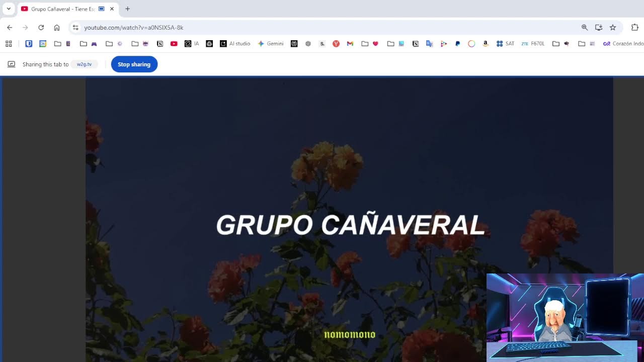Open the Bitwarden bookmark
644x362 pixels.
coord(29,44)
